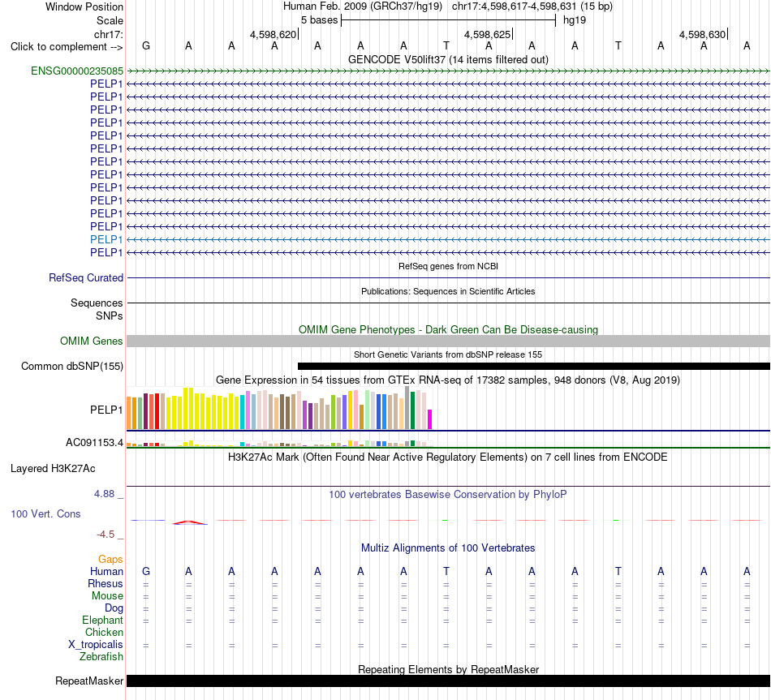Image resolution: width=771 pixels, height=700 pixels.
Task: Open 'OMIM Gene Phenotypes' track title
Action: [x=448, y=329]
